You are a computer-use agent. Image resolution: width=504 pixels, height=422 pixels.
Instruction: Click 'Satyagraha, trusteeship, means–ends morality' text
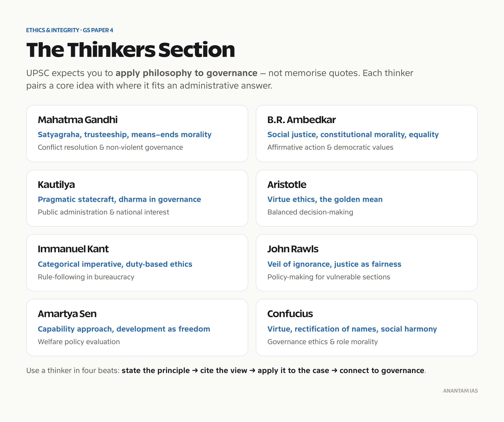coord(125,135)
